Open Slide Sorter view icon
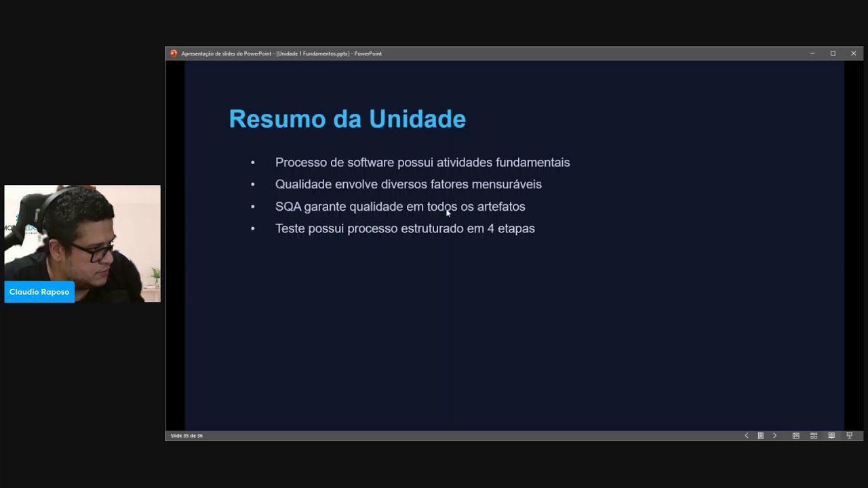The width and height of the screenshot is (868, 488). tap(814, 436)
